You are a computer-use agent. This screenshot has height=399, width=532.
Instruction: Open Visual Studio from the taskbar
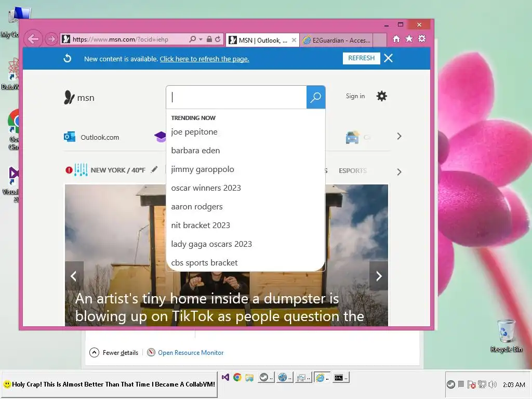pyautogui.click(x=225, y=377)
